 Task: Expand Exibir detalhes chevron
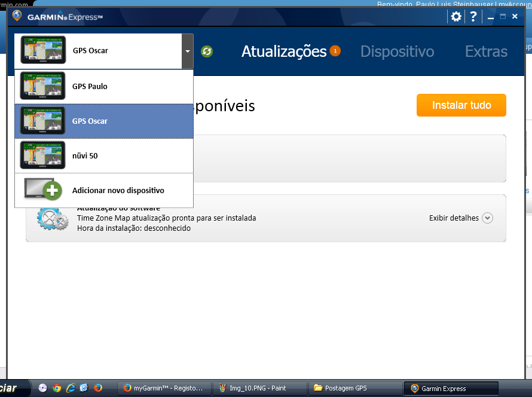(488, 218)
